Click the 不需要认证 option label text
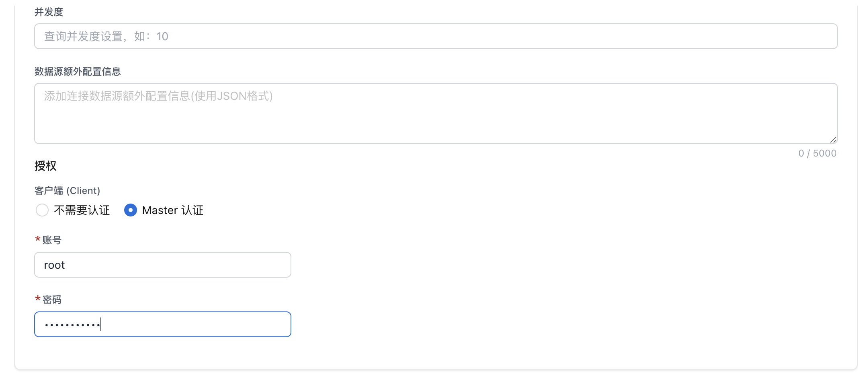The image size is (868, 375). (x=82, y=210)
